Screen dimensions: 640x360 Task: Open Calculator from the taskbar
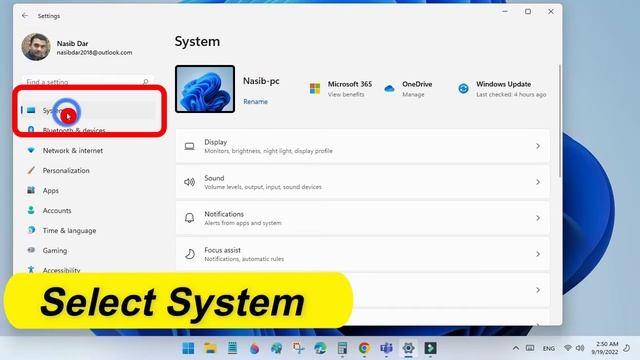click(342, 348)
